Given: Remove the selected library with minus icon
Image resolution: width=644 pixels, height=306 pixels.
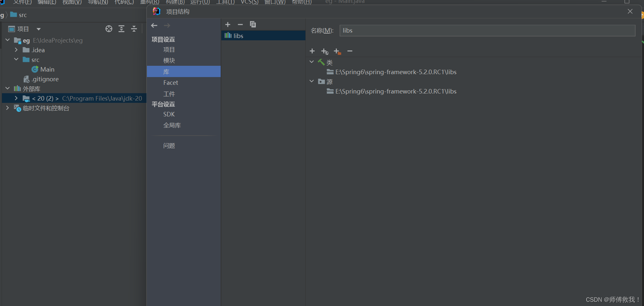Looking at the screenshot, I should tap(240, 25).
